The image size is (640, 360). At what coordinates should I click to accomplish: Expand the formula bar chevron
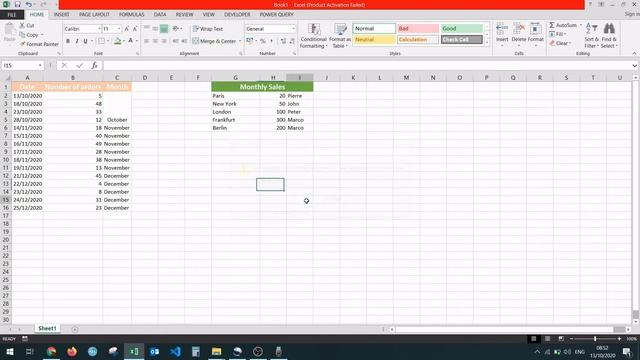[634, 65]
